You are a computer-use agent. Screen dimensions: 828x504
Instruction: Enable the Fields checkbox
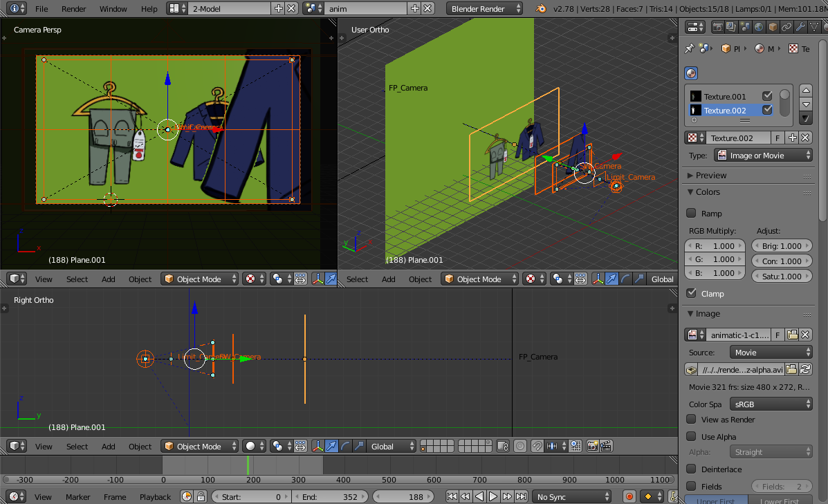coord(691,486)
